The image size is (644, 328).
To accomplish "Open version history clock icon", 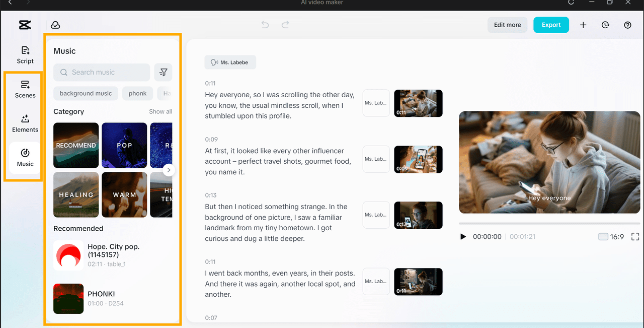I will 605,25.
